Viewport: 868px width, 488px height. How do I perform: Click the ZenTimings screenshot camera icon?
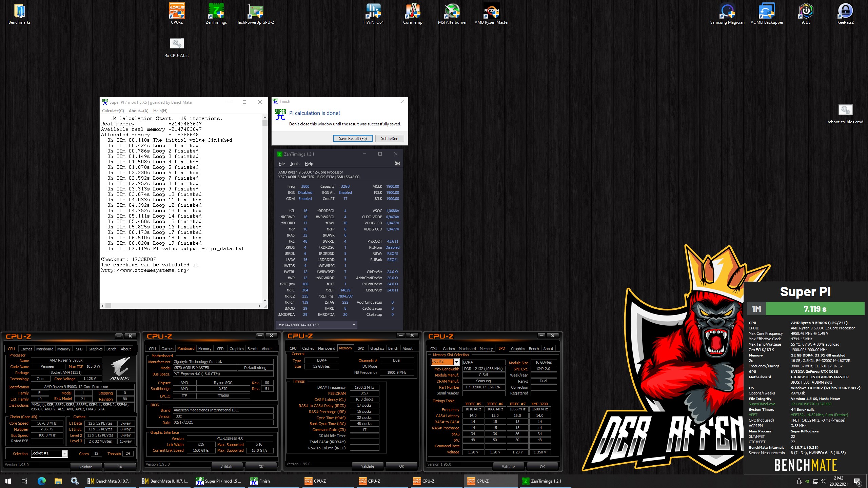(x=397, y=163)
